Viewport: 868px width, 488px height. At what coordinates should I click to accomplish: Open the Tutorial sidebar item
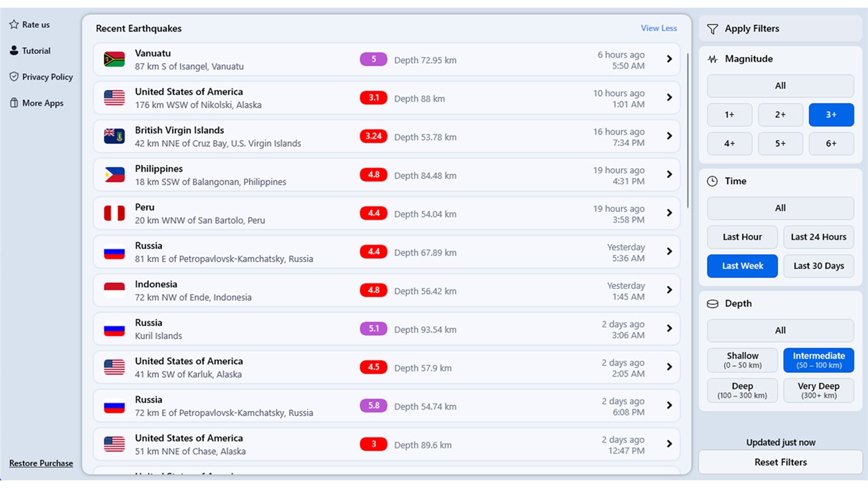pyautogui.click(x=30, y=51)
